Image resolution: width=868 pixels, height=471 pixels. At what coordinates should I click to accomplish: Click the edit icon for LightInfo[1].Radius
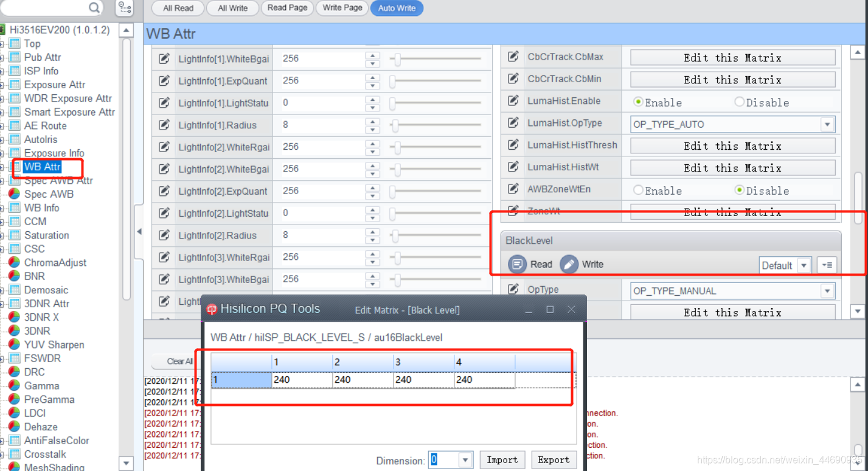tap(164, 125)
